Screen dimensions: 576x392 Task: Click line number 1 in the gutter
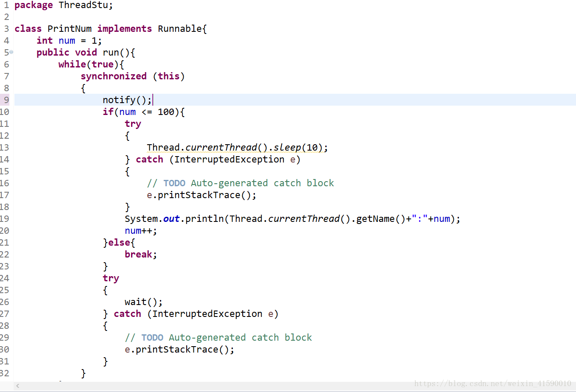pyautogui.click(x=6, y=5)
